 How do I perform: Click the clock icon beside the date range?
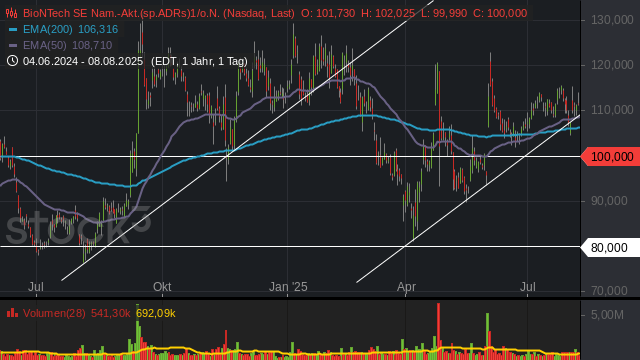click(12, 61)
